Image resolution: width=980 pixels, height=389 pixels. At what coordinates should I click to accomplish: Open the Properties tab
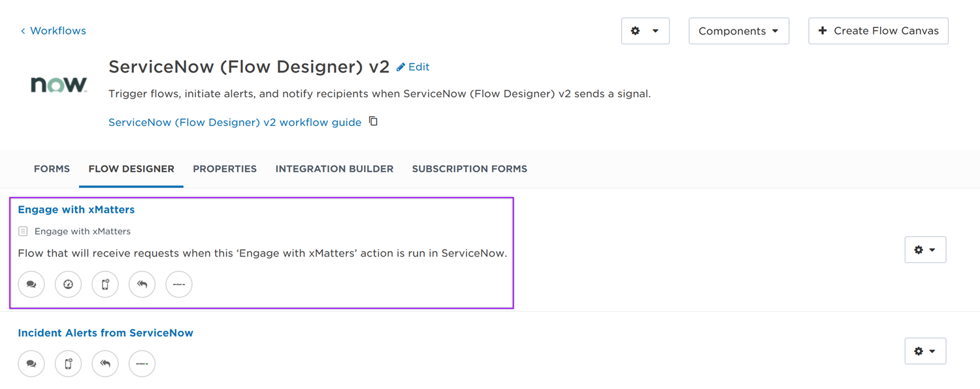[x=225, y=169]
